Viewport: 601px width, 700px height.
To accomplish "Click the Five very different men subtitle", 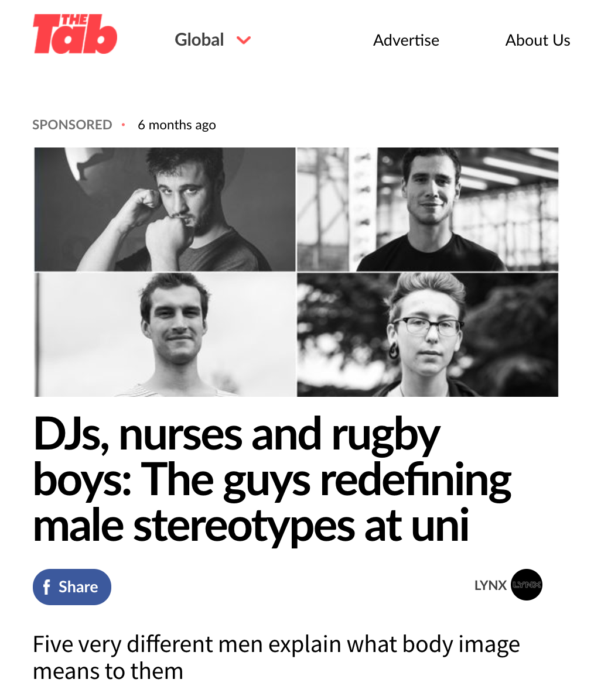I will pos(276,658).
